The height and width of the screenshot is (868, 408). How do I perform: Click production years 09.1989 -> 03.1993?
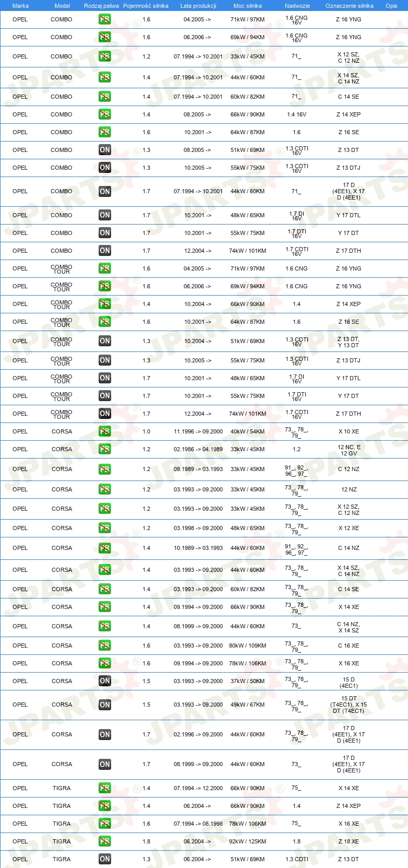pos(198,469)
